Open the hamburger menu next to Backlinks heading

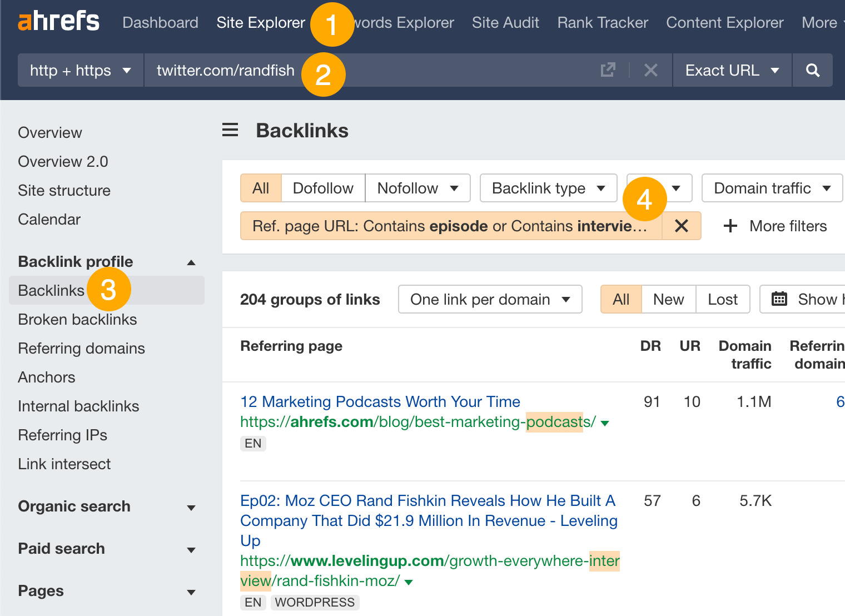230,130
